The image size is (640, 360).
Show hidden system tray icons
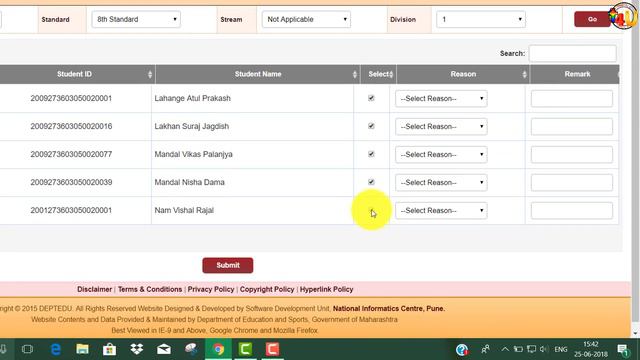tap(505, 349)
